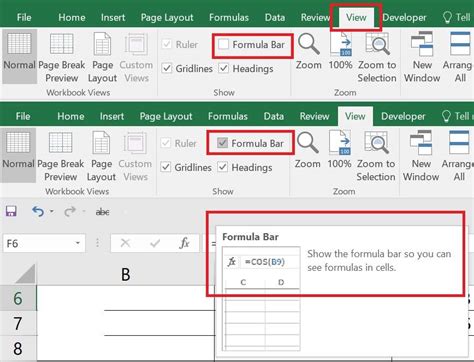The width and height of the screenshot is (474, 362).
Task: Open the highlighted View tab
Action: (x=356, y=17)
